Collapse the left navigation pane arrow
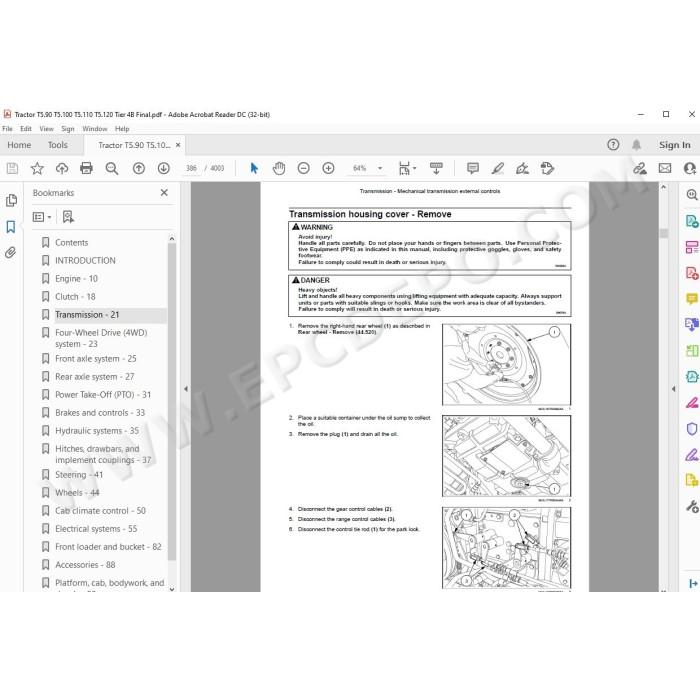Screen dimensions: 700x700 pyautogui.click(x=186, y=389)
